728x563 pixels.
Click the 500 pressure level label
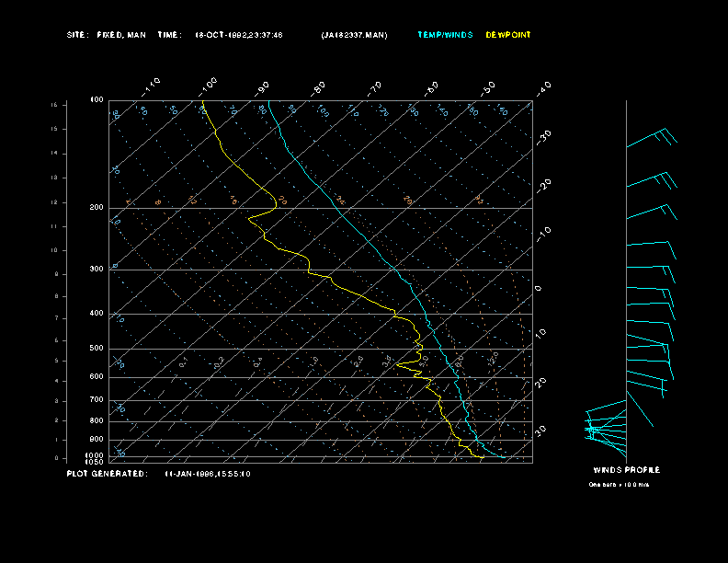pyautogui.click(x=97, y=349)
